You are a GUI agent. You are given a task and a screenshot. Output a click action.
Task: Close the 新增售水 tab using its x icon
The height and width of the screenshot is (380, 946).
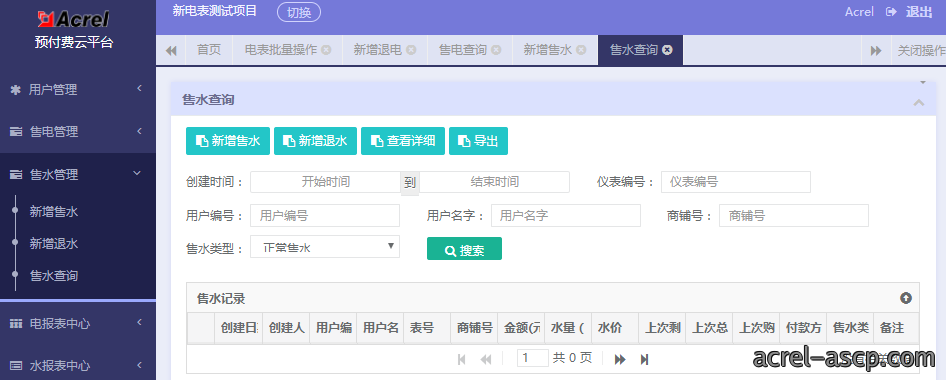tap(580, 50)
